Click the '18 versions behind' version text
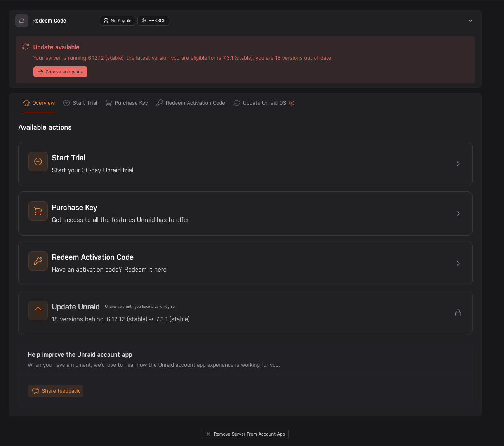 tap(121, 319)
